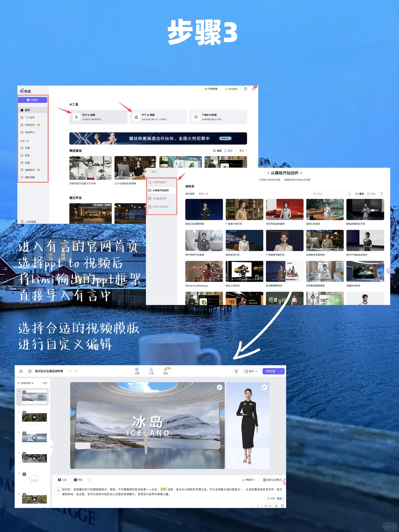Switch featured templates to 竖屏

229,151
